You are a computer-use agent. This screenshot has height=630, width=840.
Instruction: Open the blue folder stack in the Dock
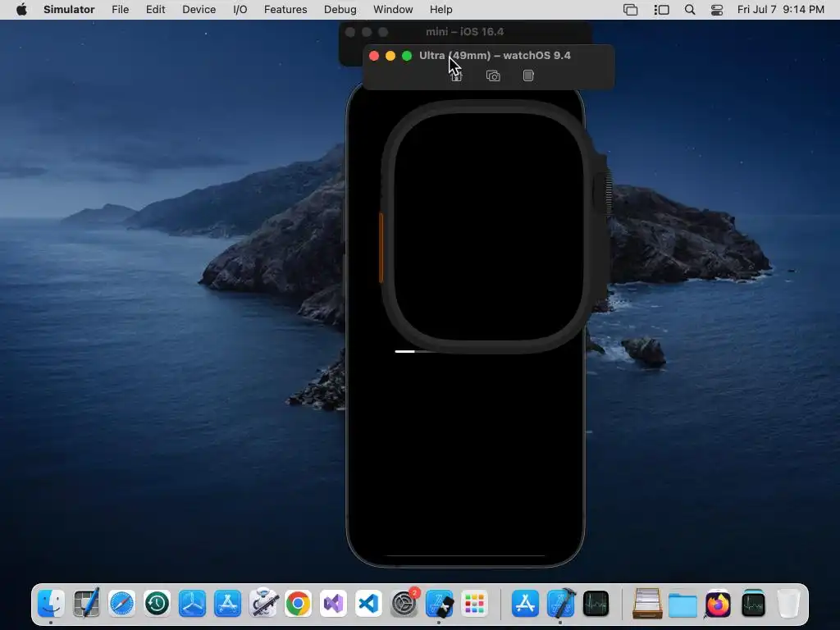point(682,605)
